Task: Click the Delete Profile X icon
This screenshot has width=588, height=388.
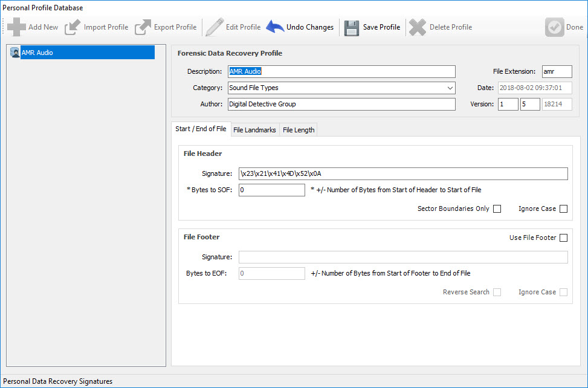Action: point(418,27)
